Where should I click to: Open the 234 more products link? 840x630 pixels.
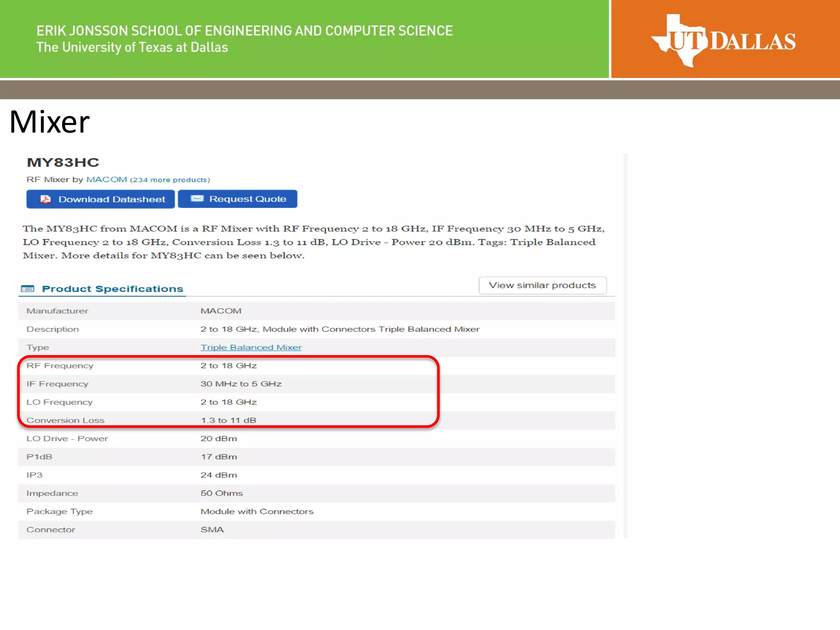pyautogui.click(x=170, y=180)
